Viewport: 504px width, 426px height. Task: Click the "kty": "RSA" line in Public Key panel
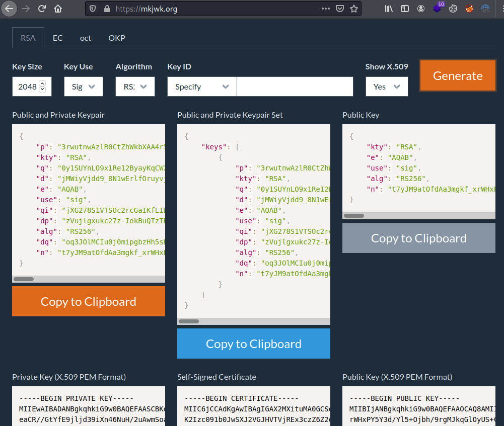coord(394,147)
